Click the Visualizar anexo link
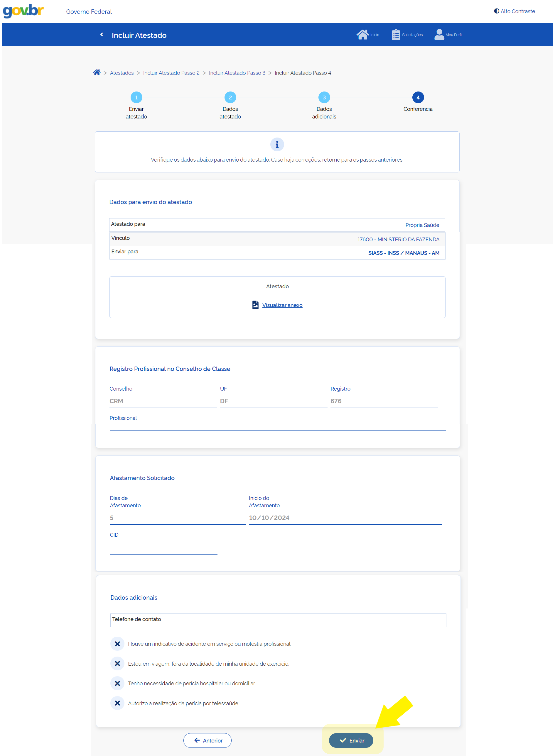 coord(282,305)
